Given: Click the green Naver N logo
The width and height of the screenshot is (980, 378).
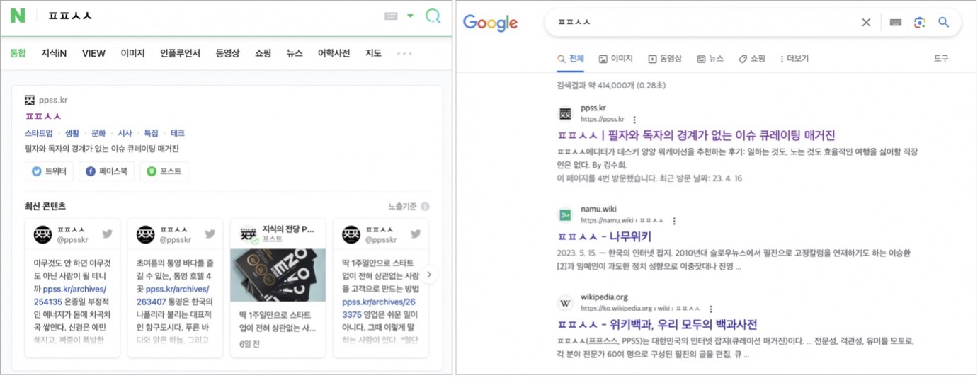Looking at the screenshot, I should 18,16.
